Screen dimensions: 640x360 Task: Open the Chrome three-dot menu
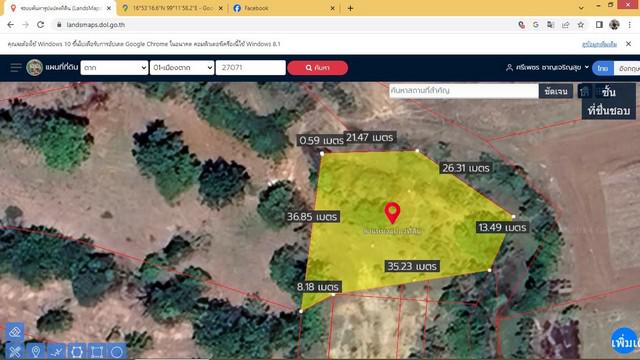[629, 25]
